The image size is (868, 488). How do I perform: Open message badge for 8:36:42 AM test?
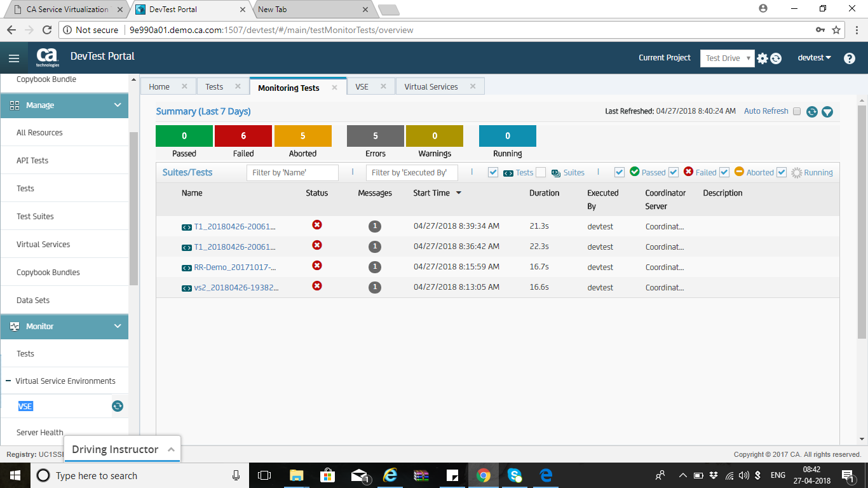(x=375, y=247)
